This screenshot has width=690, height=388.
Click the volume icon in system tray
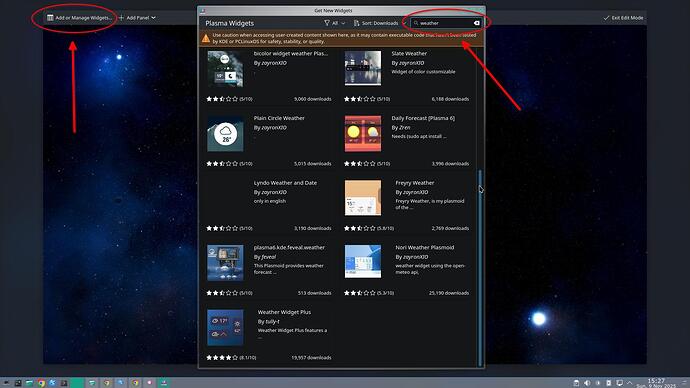pyautogui.click(x=587, y=383)
